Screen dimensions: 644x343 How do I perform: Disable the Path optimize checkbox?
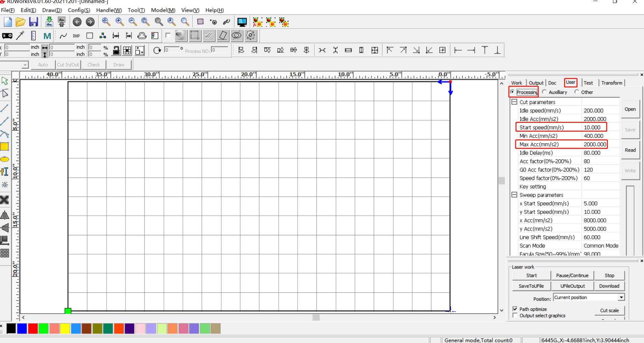[x=515, y=309]
